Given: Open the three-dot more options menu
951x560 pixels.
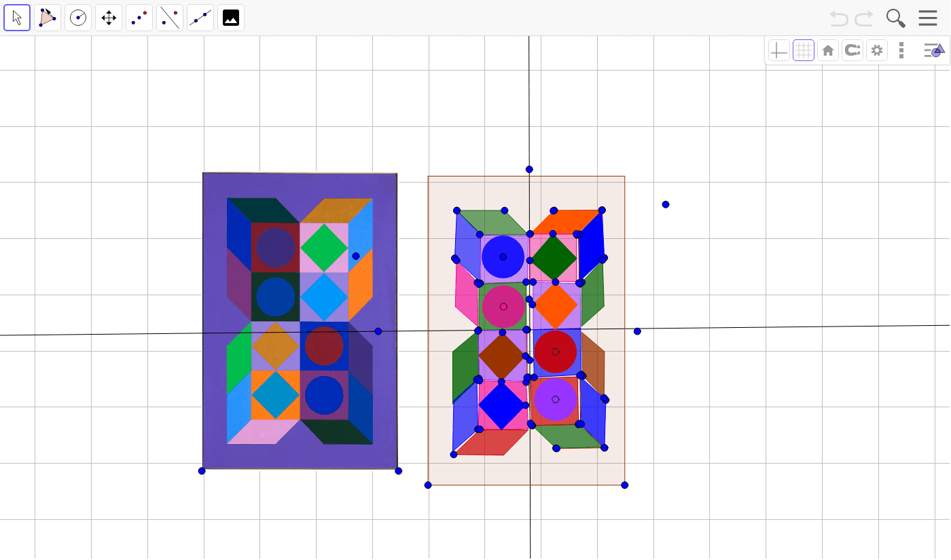Looking at the screenshot, I should [901, 50].
